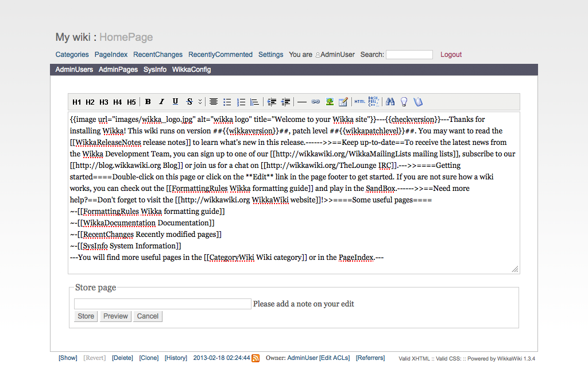Insert a bulleted list
This screenshot has height=368, width=588.
[x=227, y=102]
